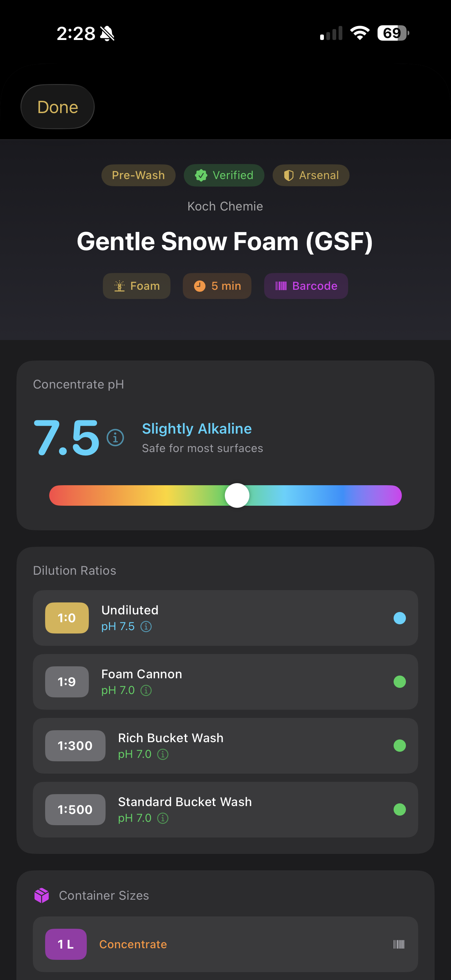
Task: Choose the 1:300 Rich Bucket Wash ratio
Action: click(225, 746)
